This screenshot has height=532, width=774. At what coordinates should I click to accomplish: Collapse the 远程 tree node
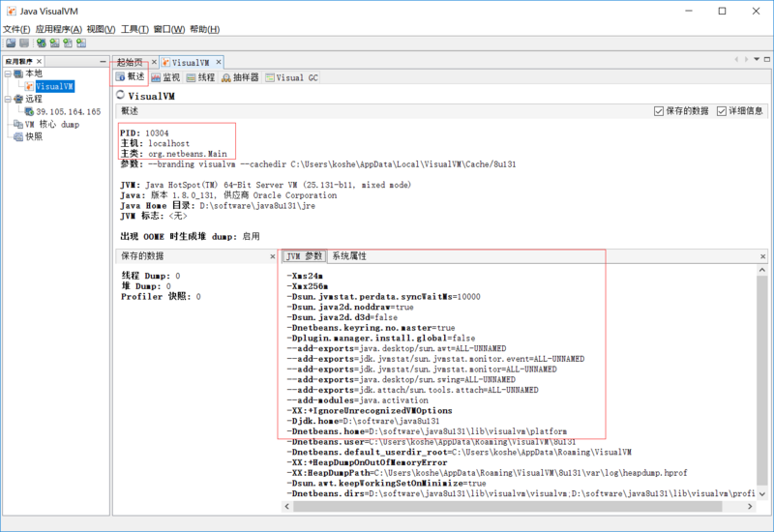click(8, 100)
